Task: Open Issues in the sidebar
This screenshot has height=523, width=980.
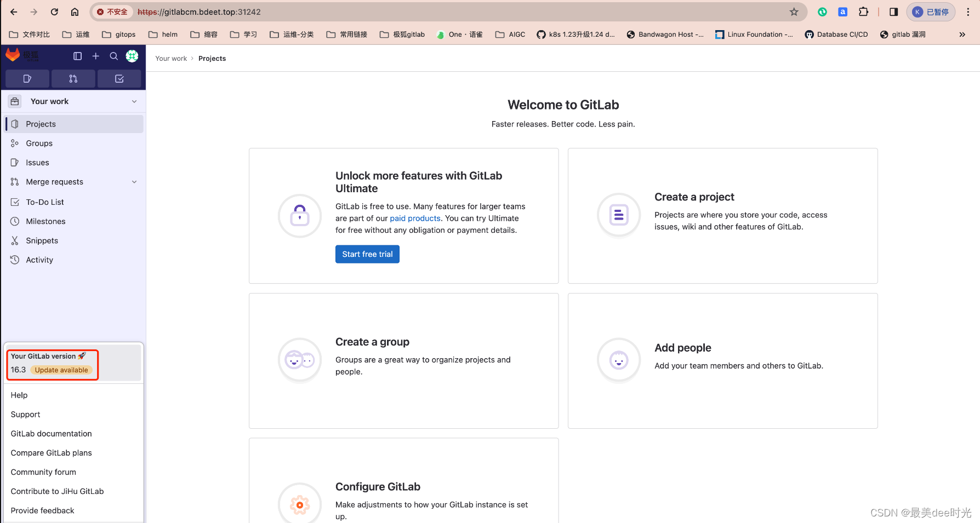Action: (x=73, y=163)
